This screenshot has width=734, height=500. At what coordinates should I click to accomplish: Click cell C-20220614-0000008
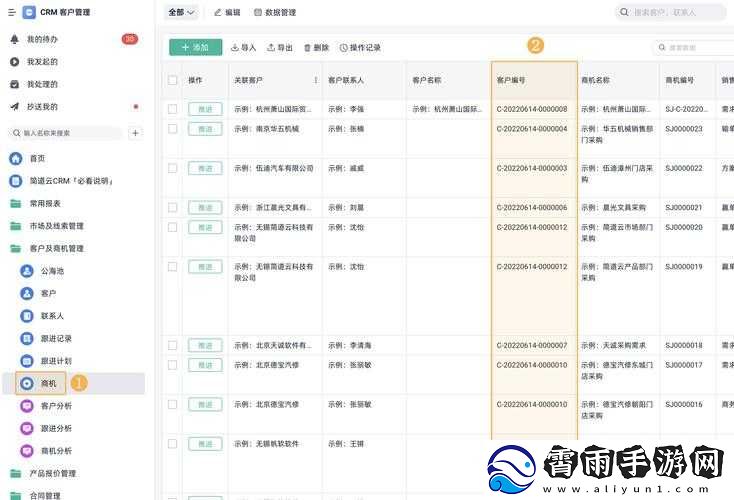(x=532, y=109)
